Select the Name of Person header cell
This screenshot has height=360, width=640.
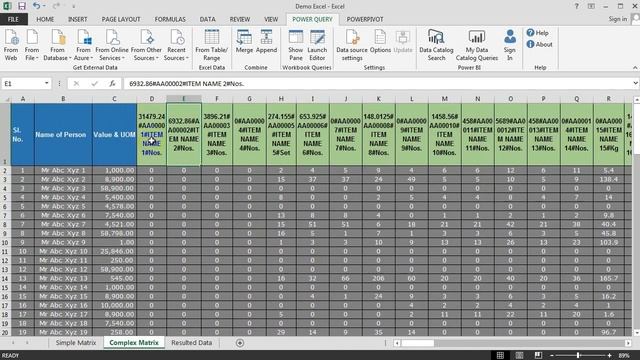click(x=63, y=134)
